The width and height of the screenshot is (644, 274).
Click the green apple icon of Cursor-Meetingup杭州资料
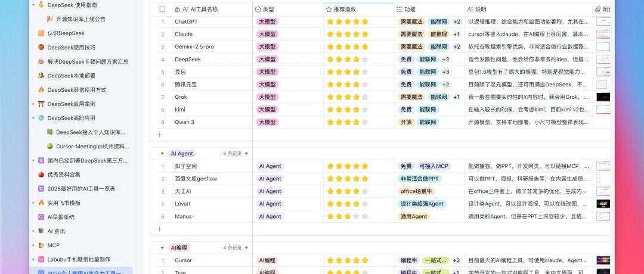coord(49,146)
